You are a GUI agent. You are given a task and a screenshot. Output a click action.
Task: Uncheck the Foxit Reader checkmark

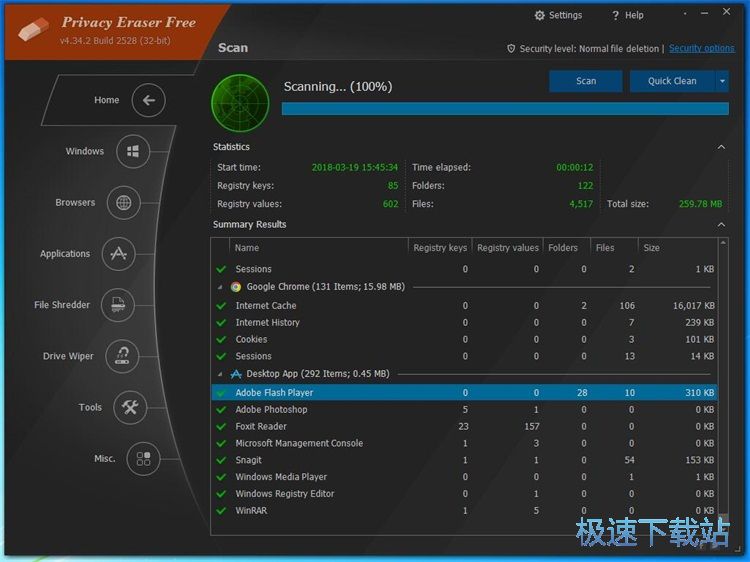click(x=221, y=427)
